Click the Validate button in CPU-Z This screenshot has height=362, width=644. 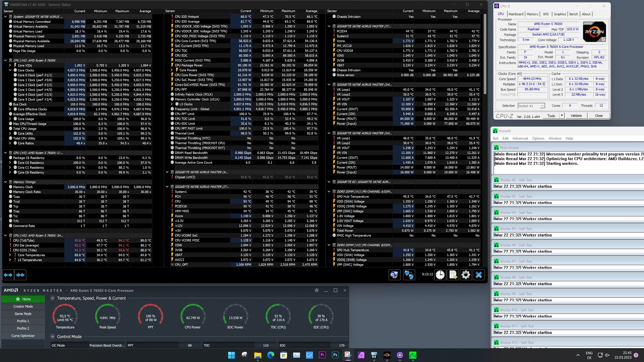click(x=576, y=116)
